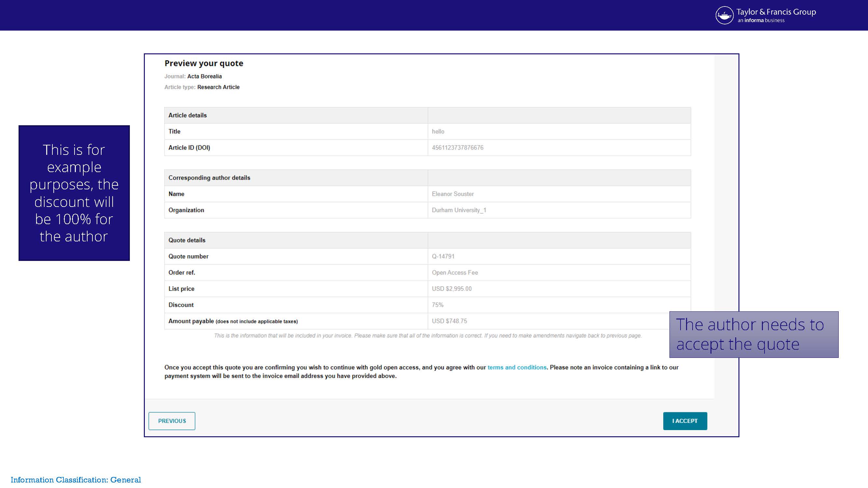Click the discount value 75%
The height and width of the screenshot is (488, 868).
[x=438, y=305]
